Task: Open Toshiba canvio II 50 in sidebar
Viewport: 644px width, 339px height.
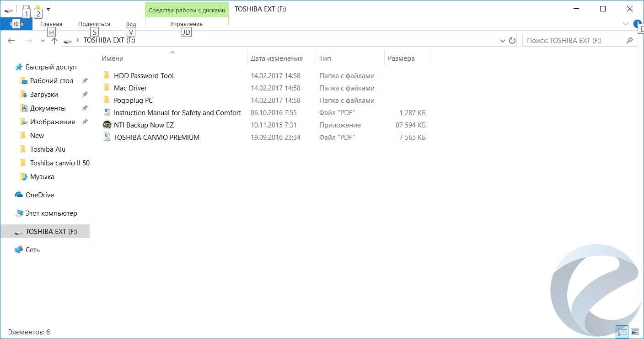Action: pos(60,163)
